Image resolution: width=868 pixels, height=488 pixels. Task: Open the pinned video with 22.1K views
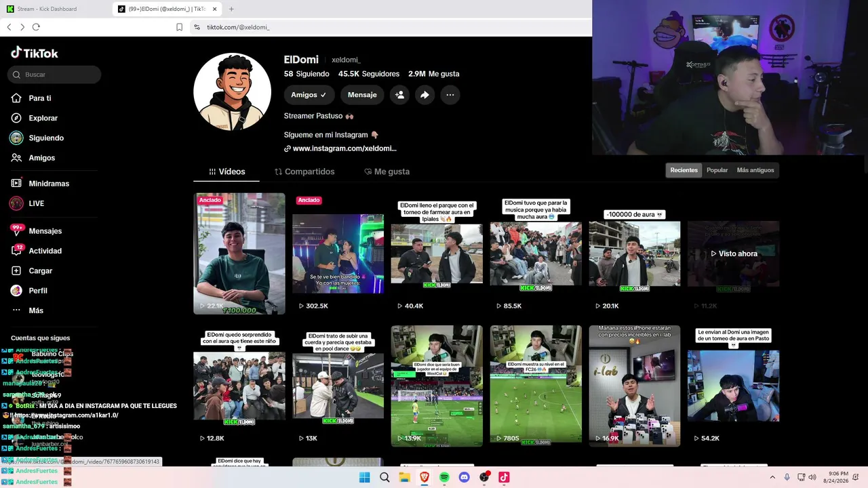point(239,253)
